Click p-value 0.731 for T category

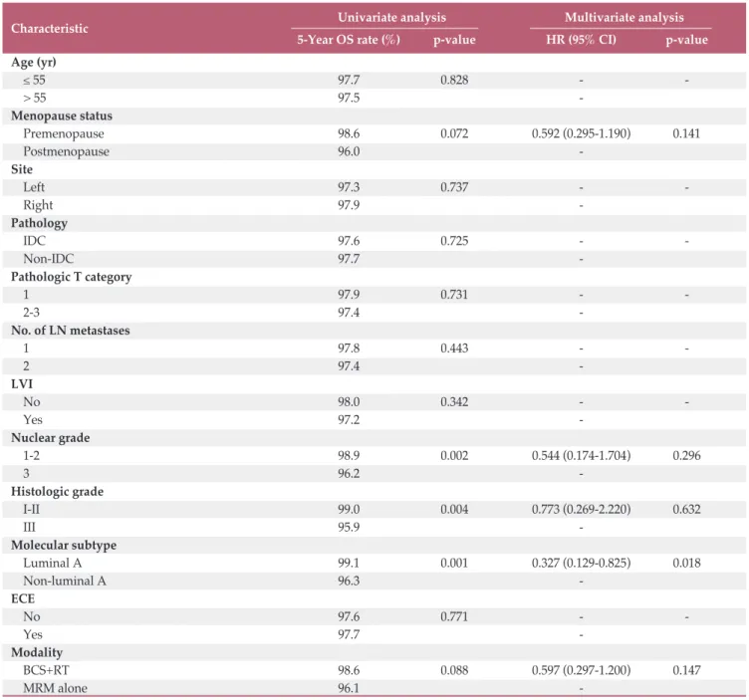(x=454, y=295)
